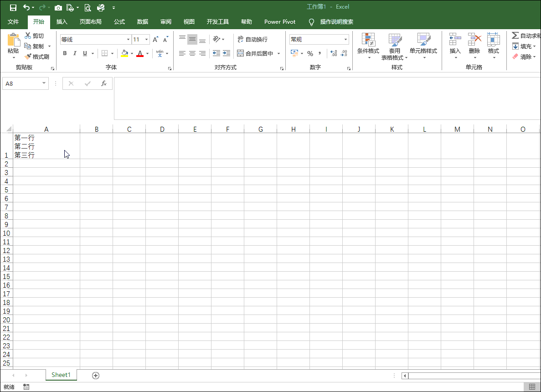Toggle Italic formatting

(x=75, y=53)
